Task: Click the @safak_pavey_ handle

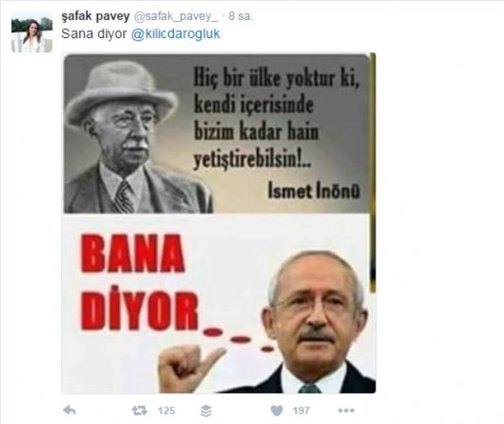Action: pyautogui.click(x=175, y=17)
